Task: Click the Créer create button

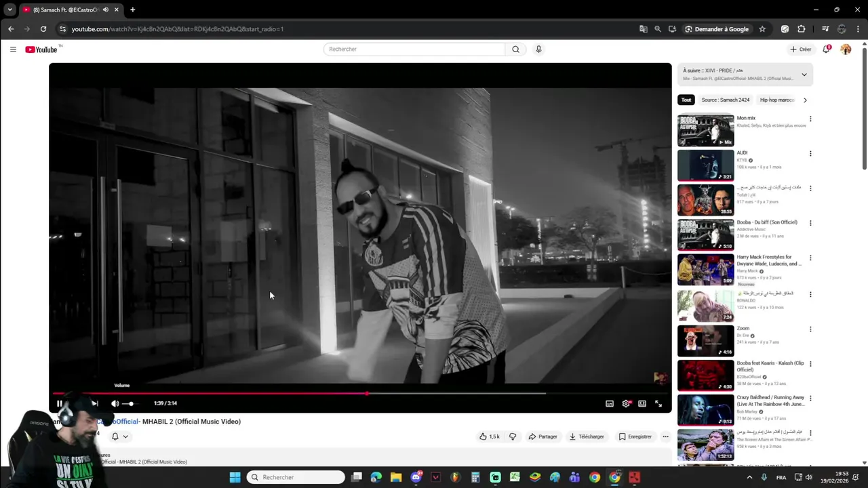Action: tap(801, 49)
